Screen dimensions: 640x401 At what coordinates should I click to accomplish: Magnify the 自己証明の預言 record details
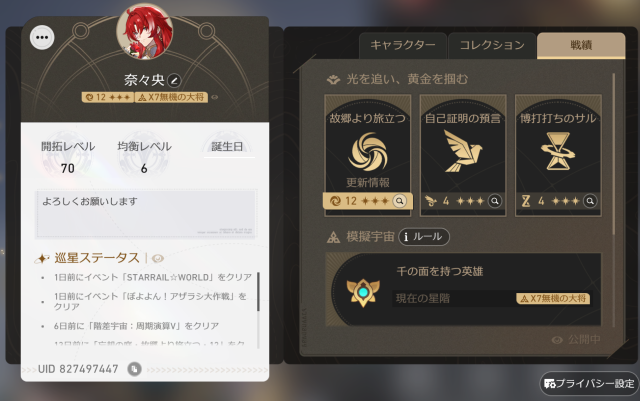(x=495, y=201)
